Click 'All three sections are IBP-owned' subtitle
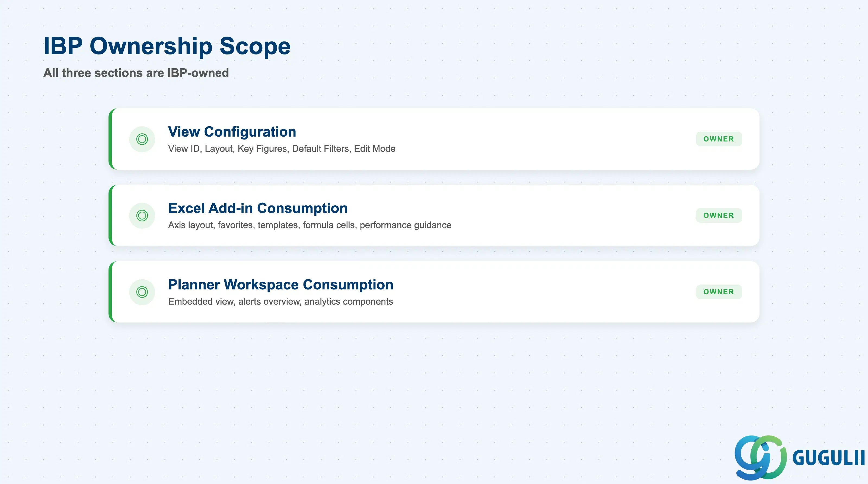The image size is (868, 484). point(136,73)
